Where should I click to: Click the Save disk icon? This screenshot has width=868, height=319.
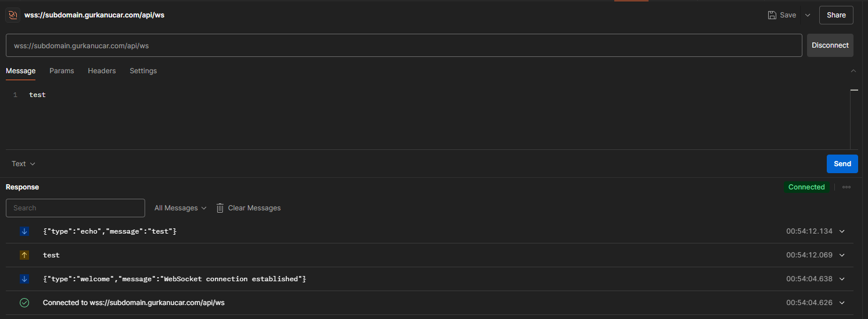click(772, 15)
